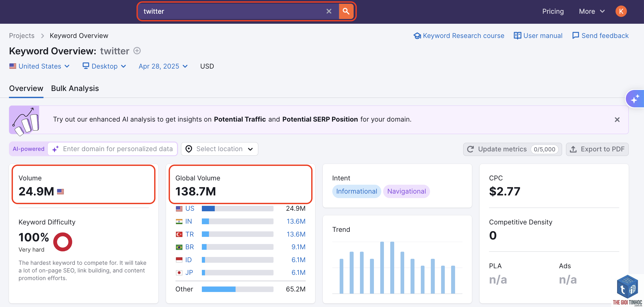
Task: Open the AI assistant sparkle side button
Action: click(x=636, y=99)
